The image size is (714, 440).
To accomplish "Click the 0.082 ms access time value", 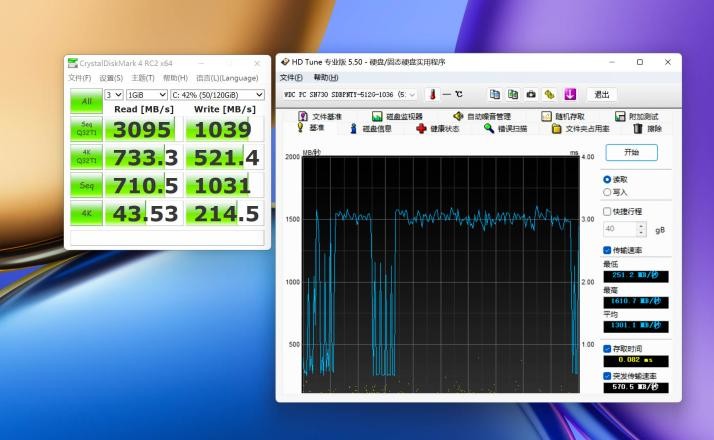I will point(636,360).
